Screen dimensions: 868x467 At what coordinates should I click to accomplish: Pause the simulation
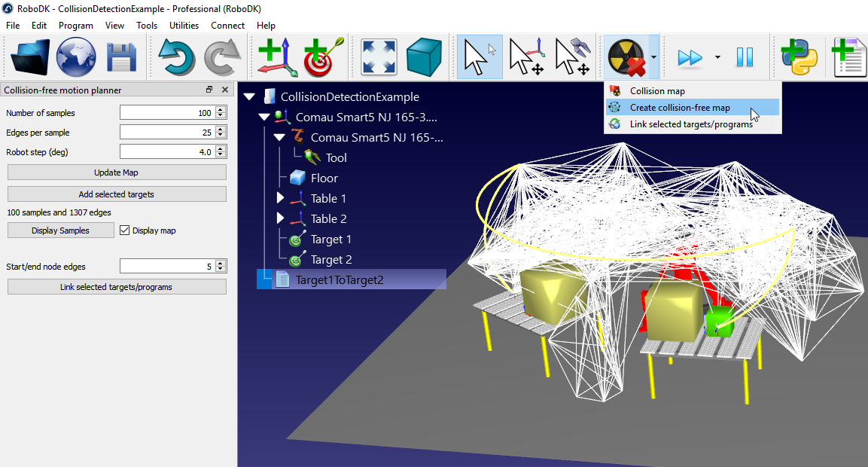click(745, 57)
